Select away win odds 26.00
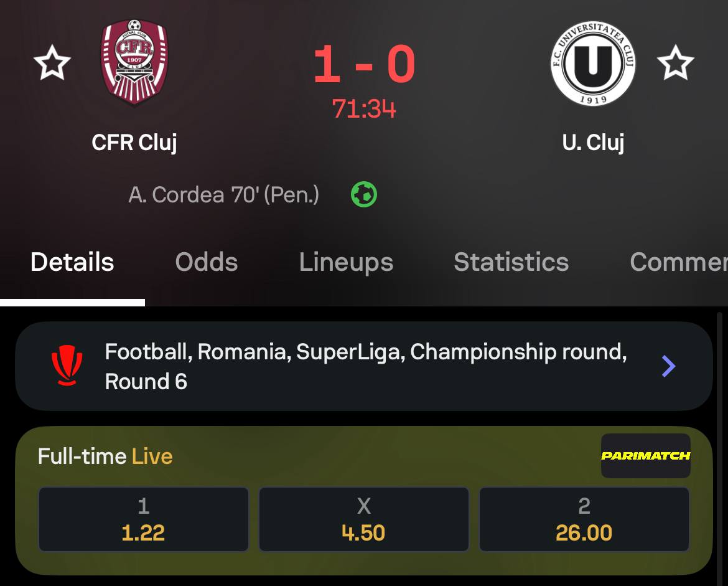Viewport: 728px width, 586px height. (x=584, y=519)
